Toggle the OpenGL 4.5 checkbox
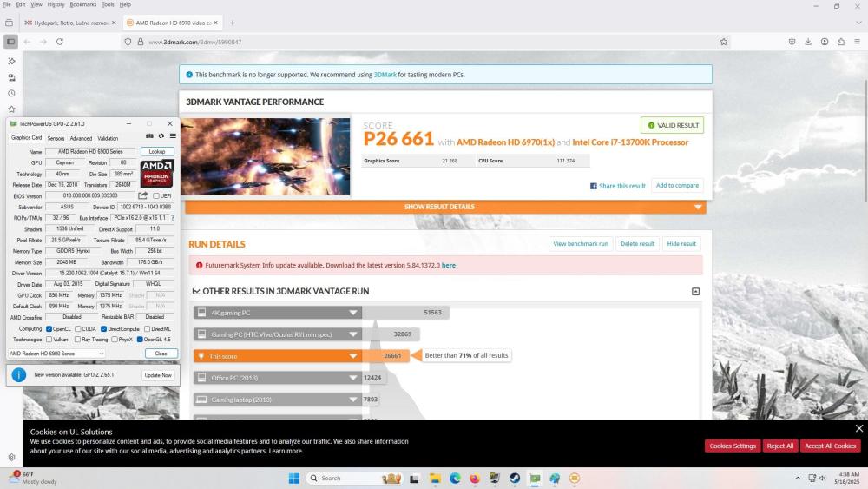 point(140,340)
